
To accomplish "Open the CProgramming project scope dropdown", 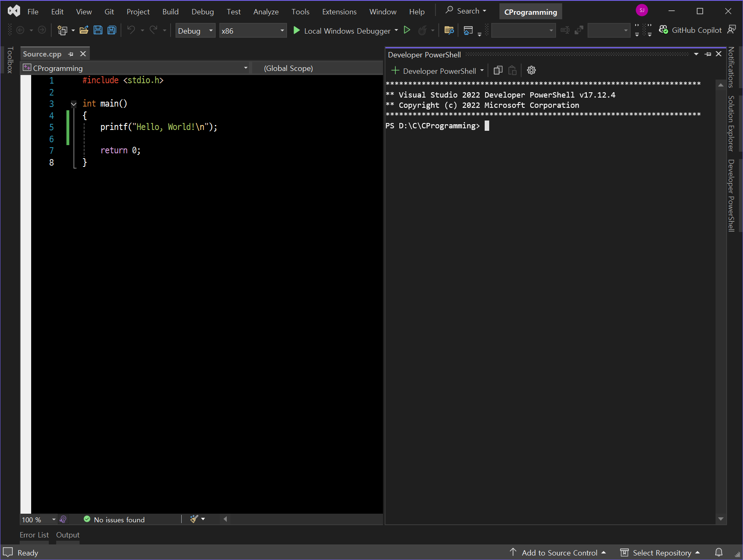I will [136, 68].
